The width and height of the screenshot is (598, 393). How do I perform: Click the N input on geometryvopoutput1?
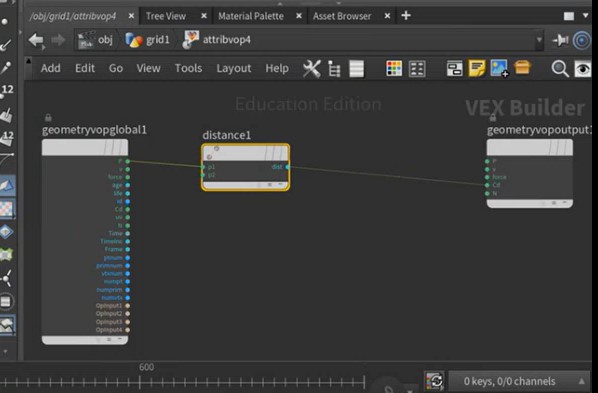pyautogui.click(x=487, y=193)
